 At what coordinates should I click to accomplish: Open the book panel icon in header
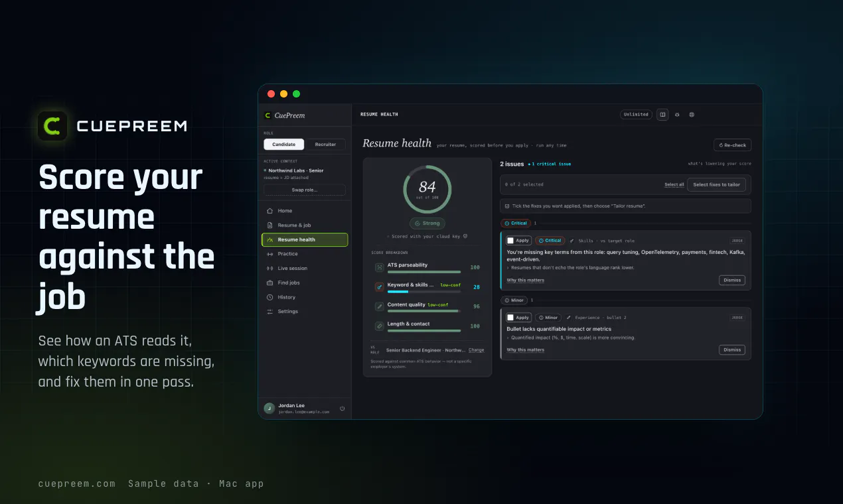662,115
